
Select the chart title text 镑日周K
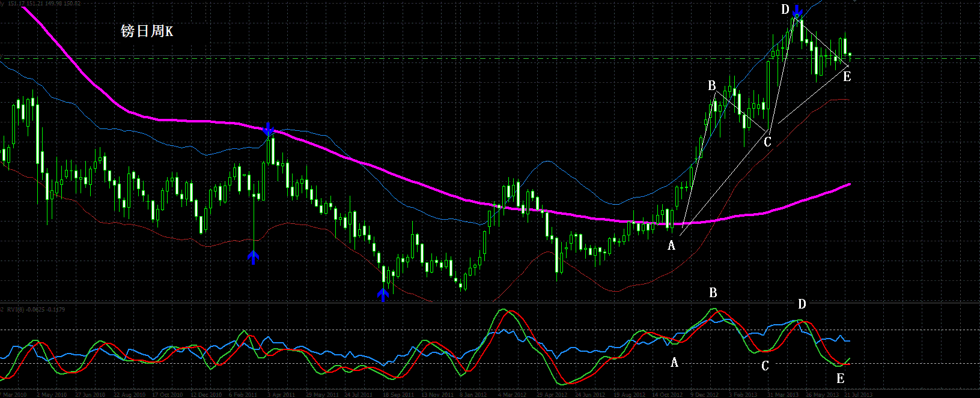click(147, 31)
